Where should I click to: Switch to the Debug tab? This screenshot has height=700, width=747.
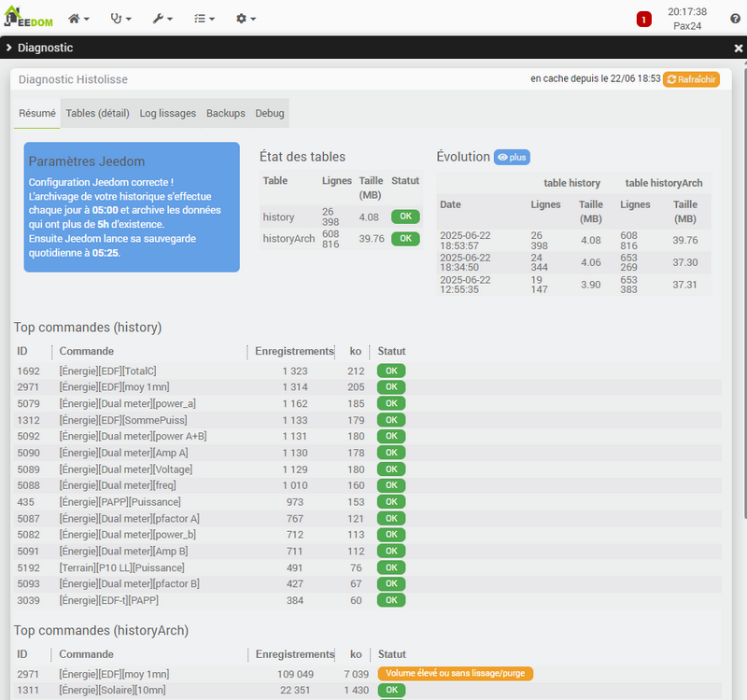pos(270,113)
